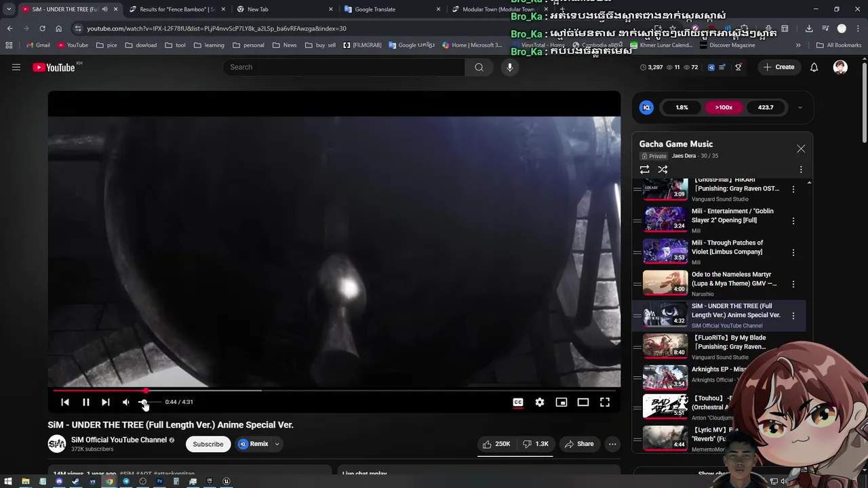
Task: Adjust the volume slider handle
Action: 144,402
